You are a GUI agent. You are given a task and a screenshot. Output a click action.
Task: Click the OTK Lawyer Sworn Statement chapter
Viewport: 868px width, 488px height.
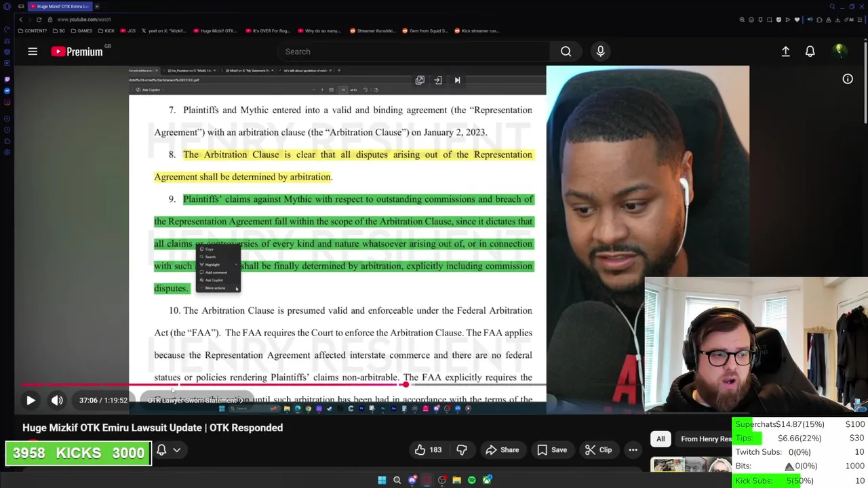point(197,401)
